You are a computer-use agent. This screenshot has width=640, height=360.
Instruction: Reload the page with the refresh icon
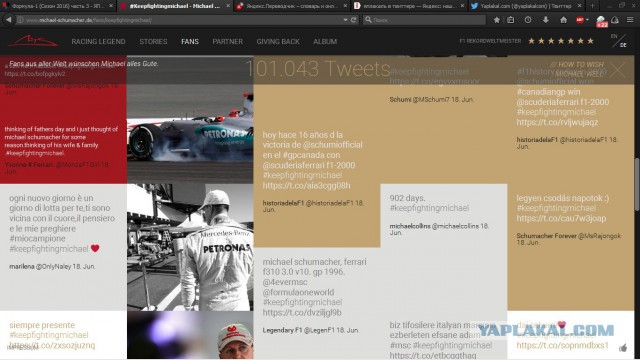click(353, 20)
